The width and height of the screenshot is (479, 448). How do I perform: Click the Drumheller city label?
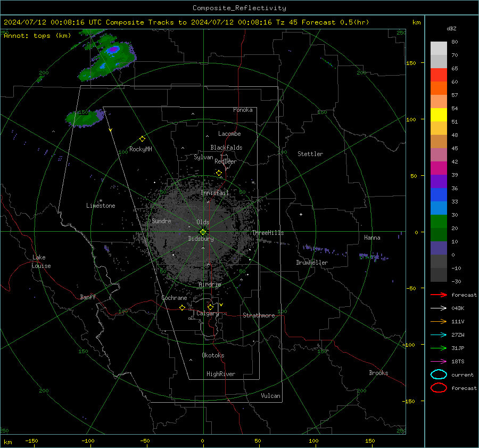point(312,263)
